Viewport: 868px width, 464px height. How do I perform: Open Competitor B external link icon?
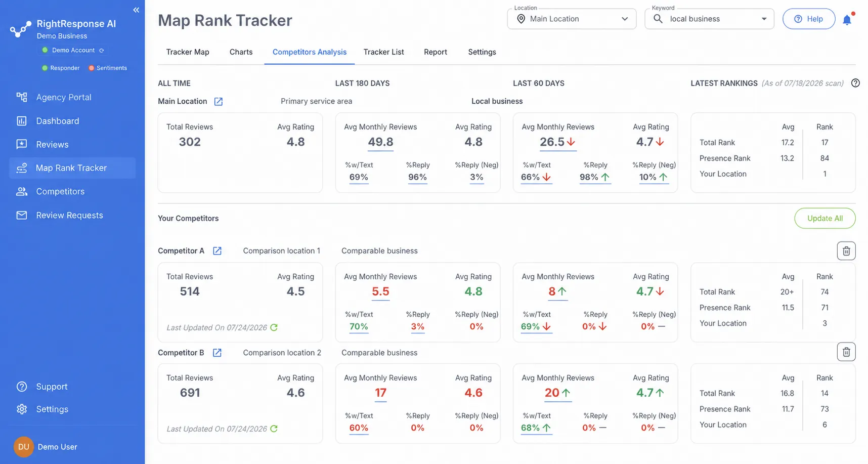217,353
